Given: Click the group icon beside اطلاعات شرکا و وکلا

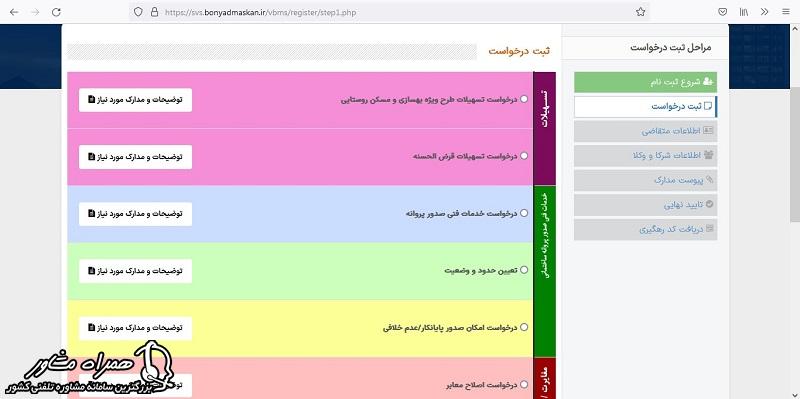Looking at the screenshot, I should tap(708, 155).
